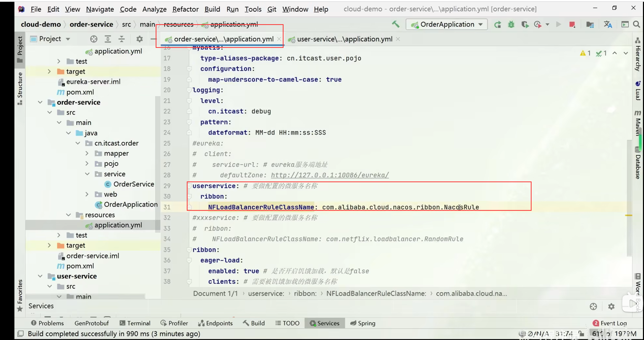Toggle fold marker on userservice line 29
This screenshot has height=340, width=644.
189,186
